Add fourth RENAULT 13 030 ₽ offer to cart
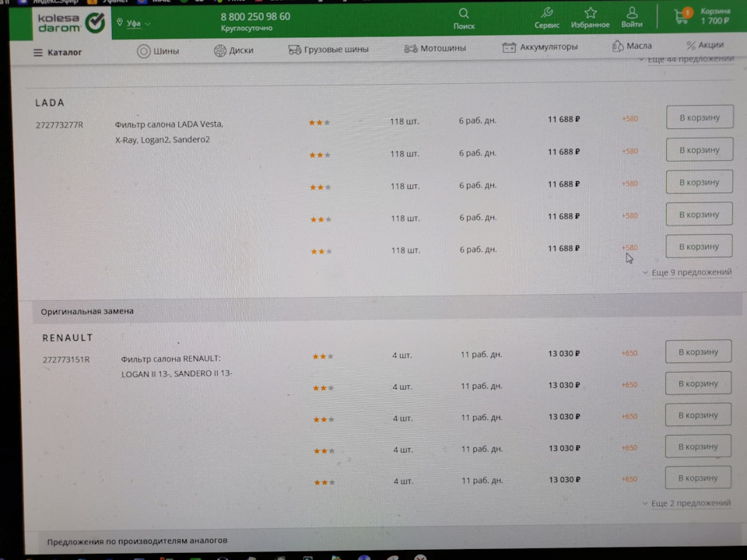The image size is (747, 560). point(698,446)
